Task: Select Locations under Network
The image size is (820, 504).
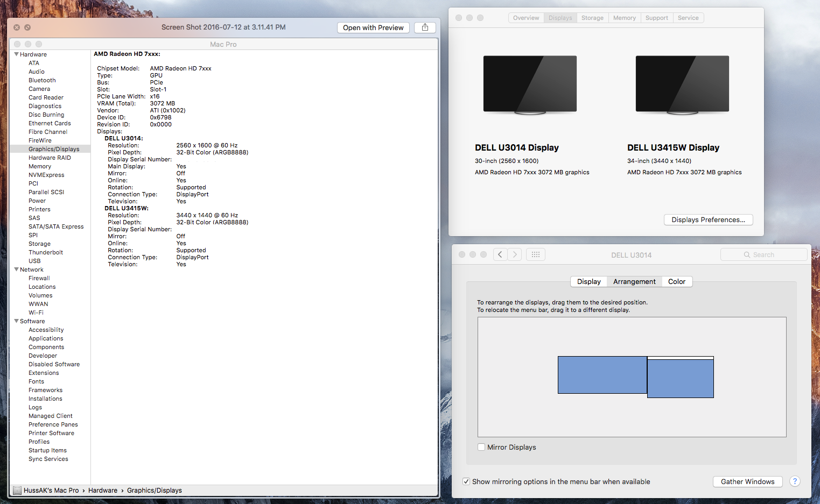Action: pos(42,287)
